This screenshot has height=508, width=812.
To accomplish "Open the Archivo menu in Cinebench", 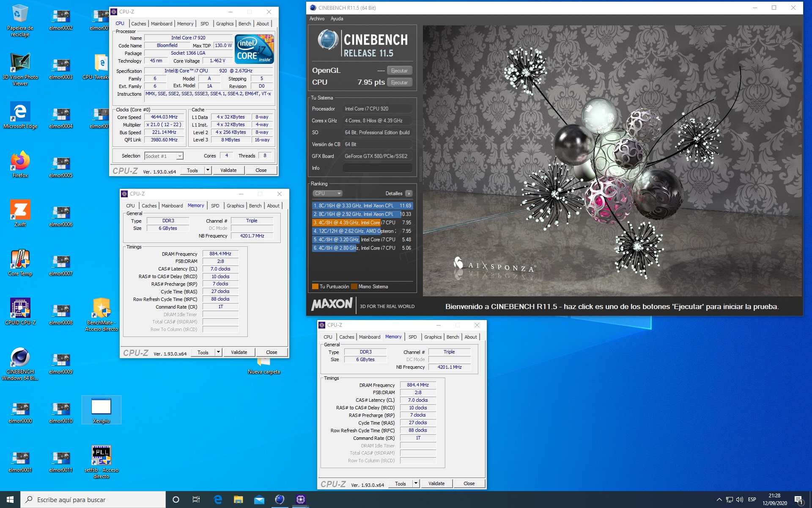I will [x=317, y=19].
